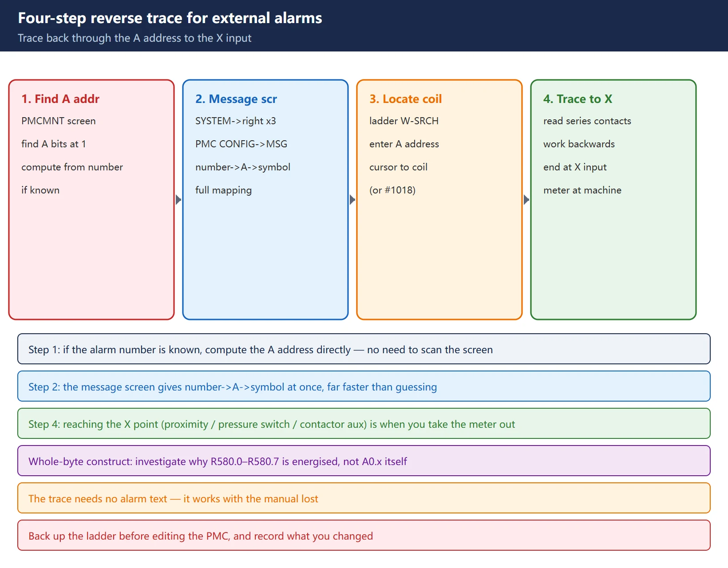Click 'compute from number' text
The width and height of the screenshot is (728, 568).
click(x=72, y=167)
